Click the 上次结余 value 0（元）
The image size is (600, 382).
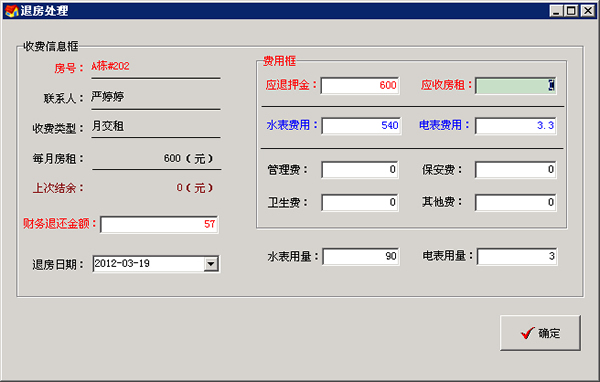(x=195, y=188)
